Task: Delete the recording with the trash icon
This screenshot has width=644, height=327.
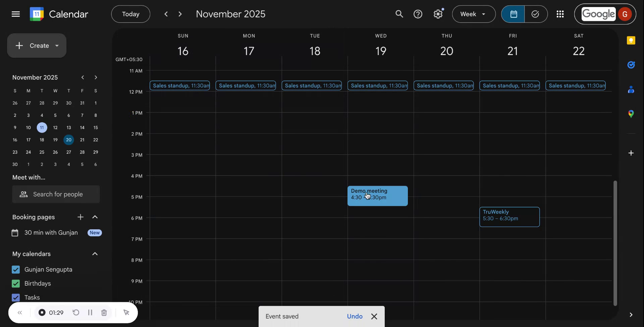Action: coord(104,313)
